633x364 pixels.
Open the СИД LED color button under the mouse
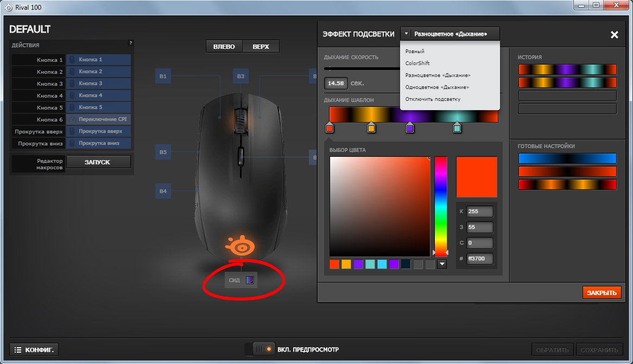pyautogui.click(x=241, y=280)
